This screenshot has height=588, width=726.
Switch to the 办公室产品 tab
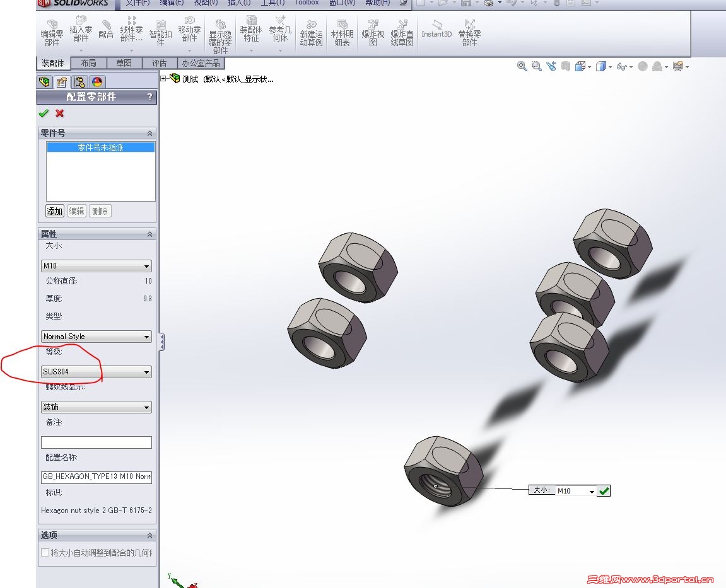201,63
